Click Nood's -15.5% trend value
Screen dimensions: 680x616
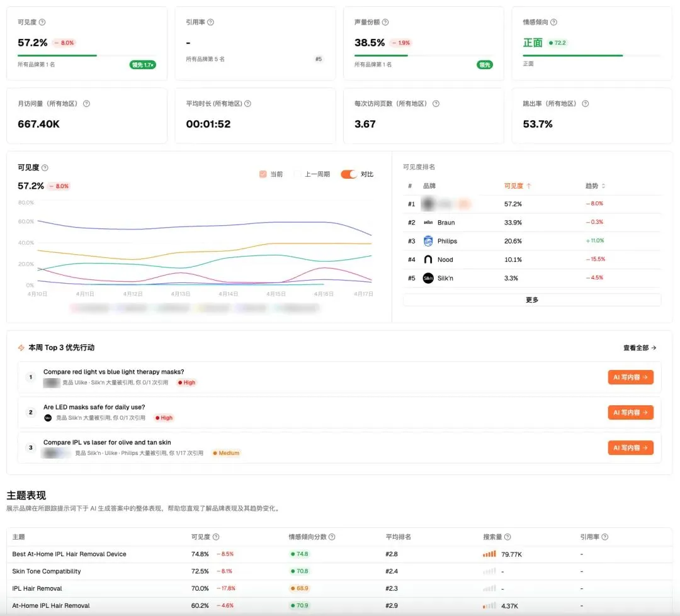click(596, 259)
